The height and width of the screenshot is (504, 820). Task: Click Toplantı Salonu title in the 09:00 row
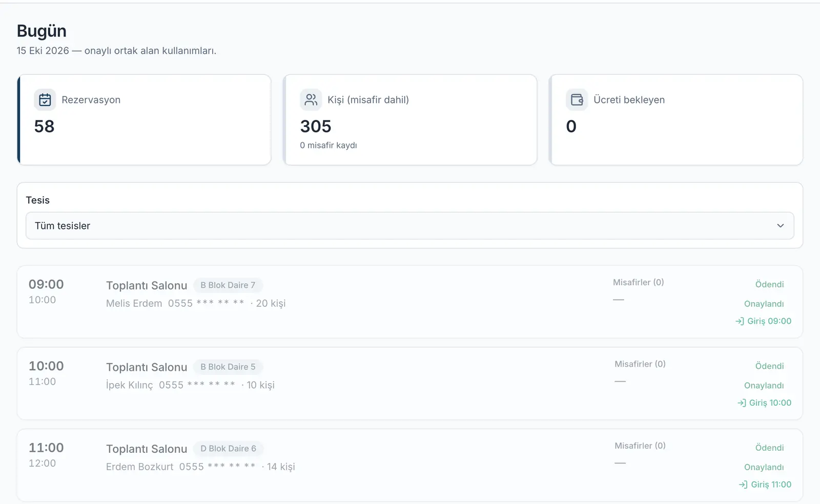[x=147, y=286]
